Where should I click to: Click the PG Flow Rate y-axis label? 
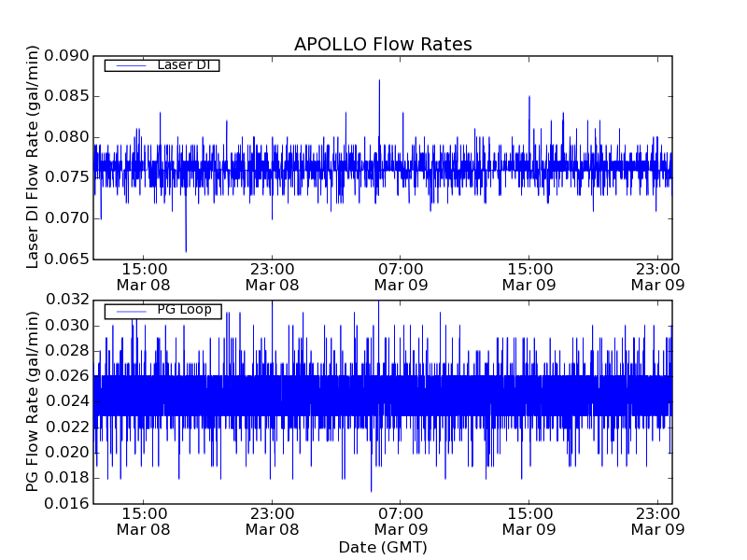click(x=33, y=401)
